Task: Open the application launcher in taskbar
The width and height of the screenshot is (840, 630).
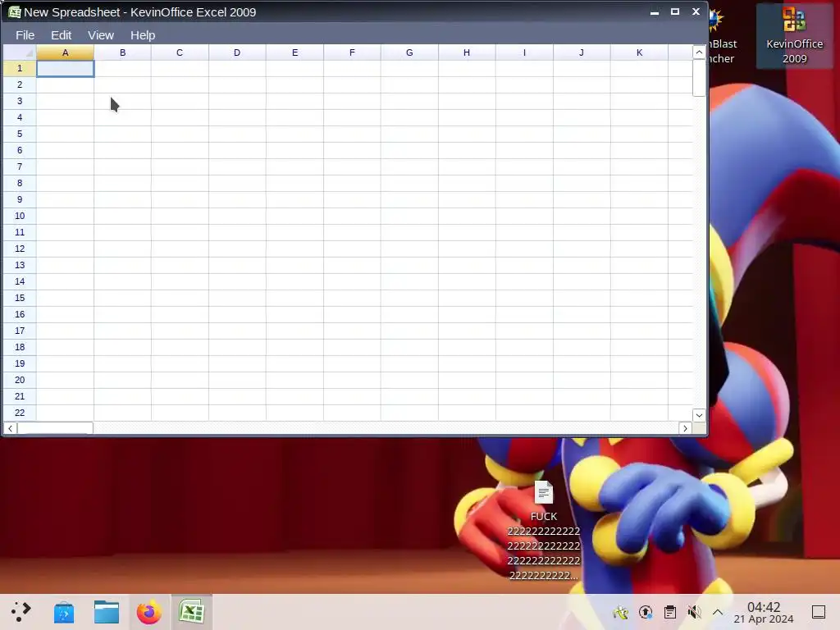Action: (x=21, y=612)
